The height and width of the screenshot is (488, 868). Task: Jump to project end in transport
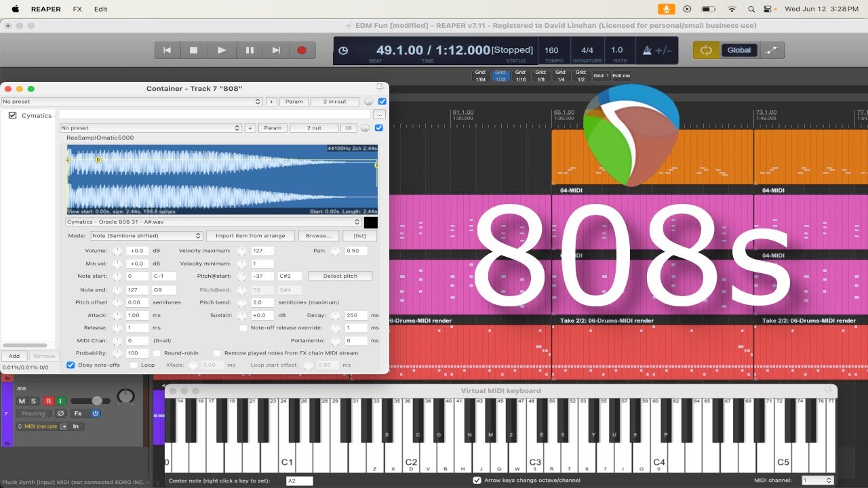(x=275, y=50)
